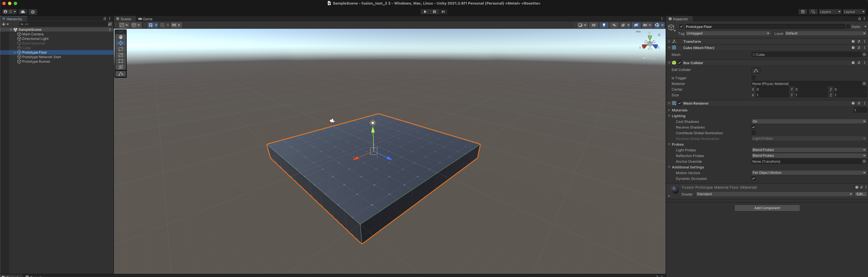This screenshot has width=868, height=277.
Task: Disable the Mesh Renderer component checkbox
Action: point(680,103)
